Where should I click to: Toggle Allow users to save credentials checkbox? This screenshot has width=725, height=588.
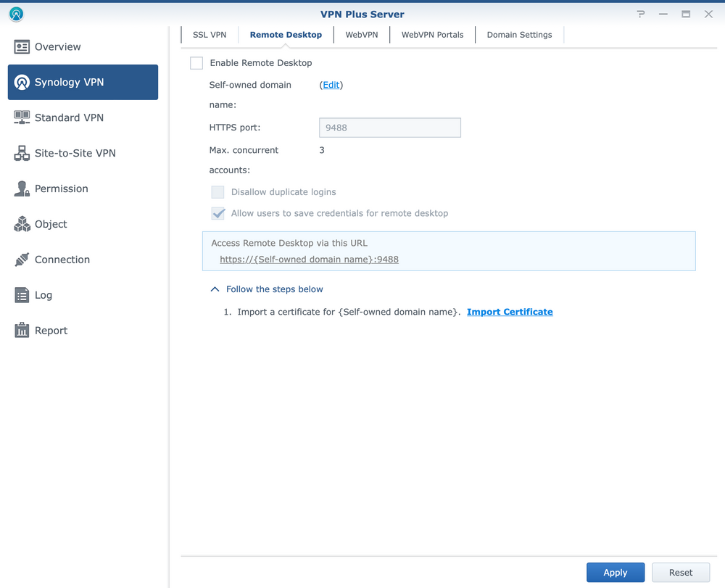217,213
